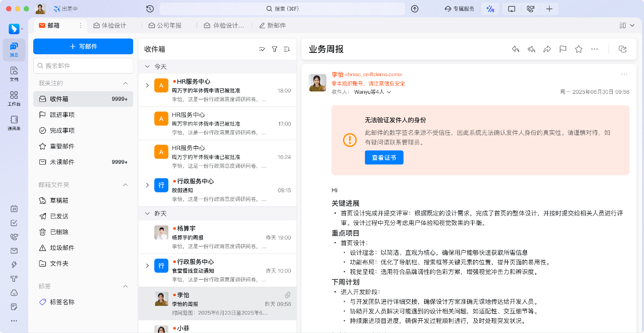The height and width of the screenshot is (333, 644).
Task: Switch to the 公司年报 tab
Action: point(165,25)
